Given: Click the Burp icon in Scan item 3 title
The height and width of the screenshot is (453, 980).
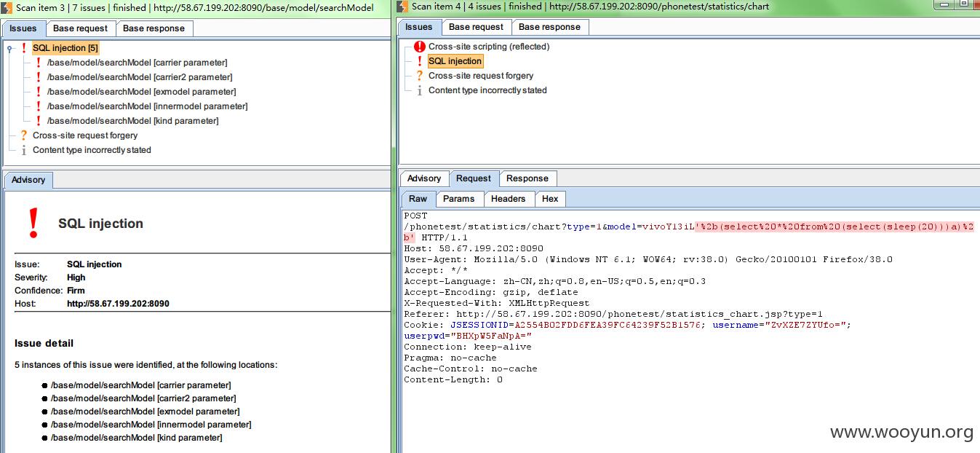Looking at the screenshot, I should coord(7,7).
